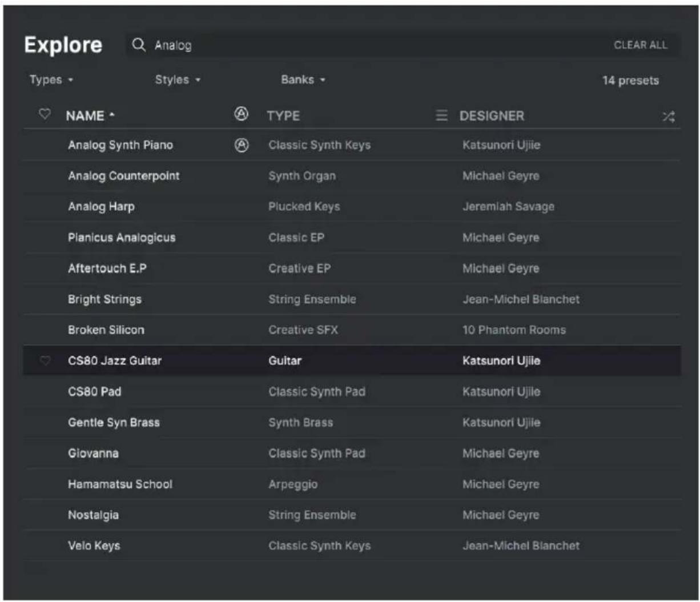Click the Guitar type cell
Screen dimensions: 700x602
[x=285, y=361]
